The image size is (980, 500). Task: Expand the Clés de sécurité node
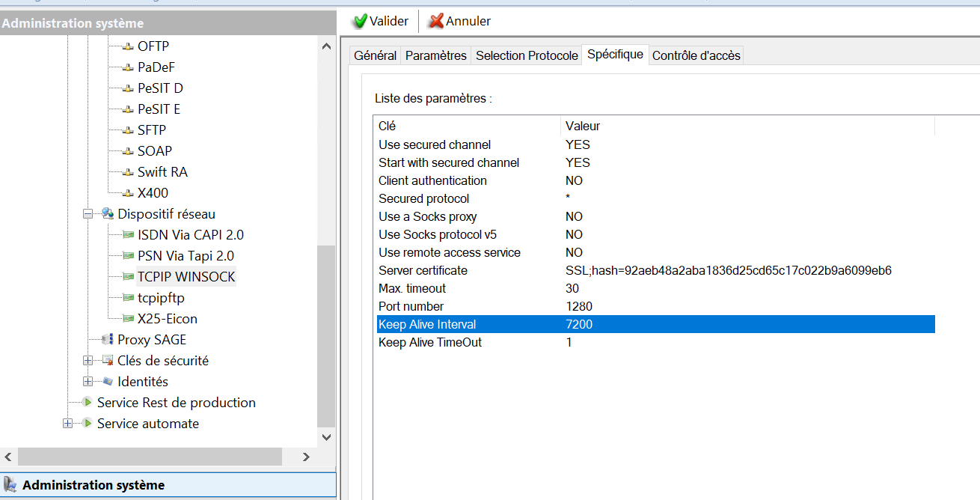tap(88, 361)
